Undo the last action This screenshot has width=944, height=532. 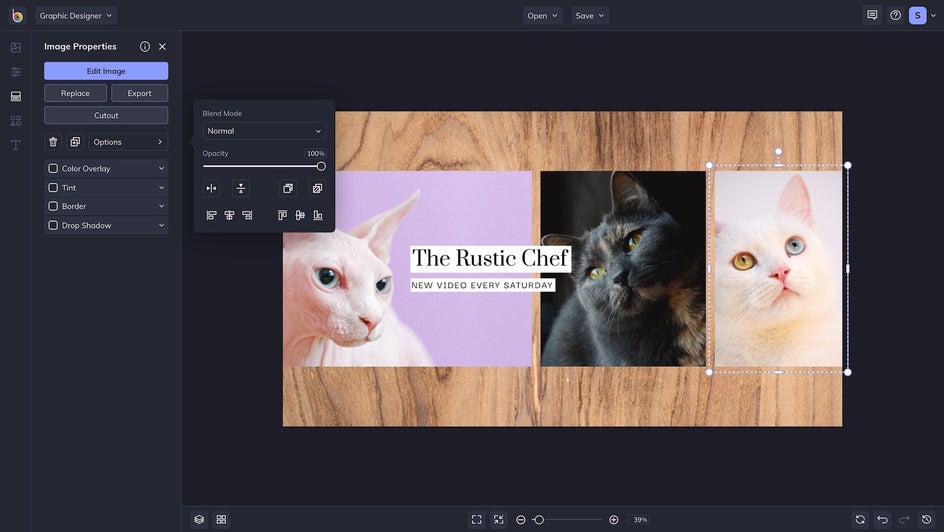point(883,519)
